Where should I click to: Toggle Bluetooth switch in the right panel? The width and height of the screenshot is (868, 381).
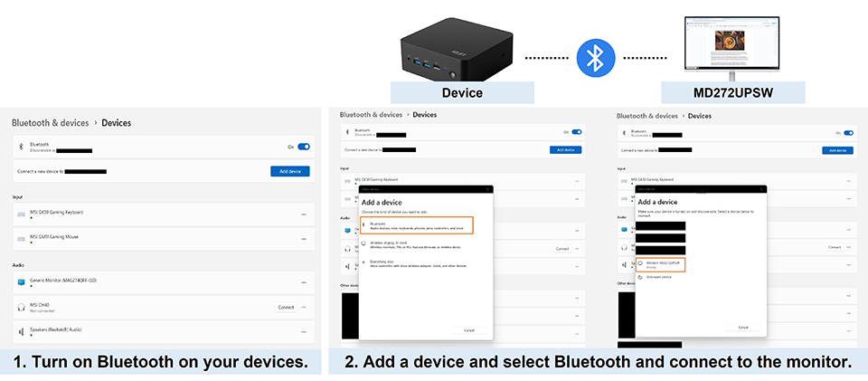(848, 132)
